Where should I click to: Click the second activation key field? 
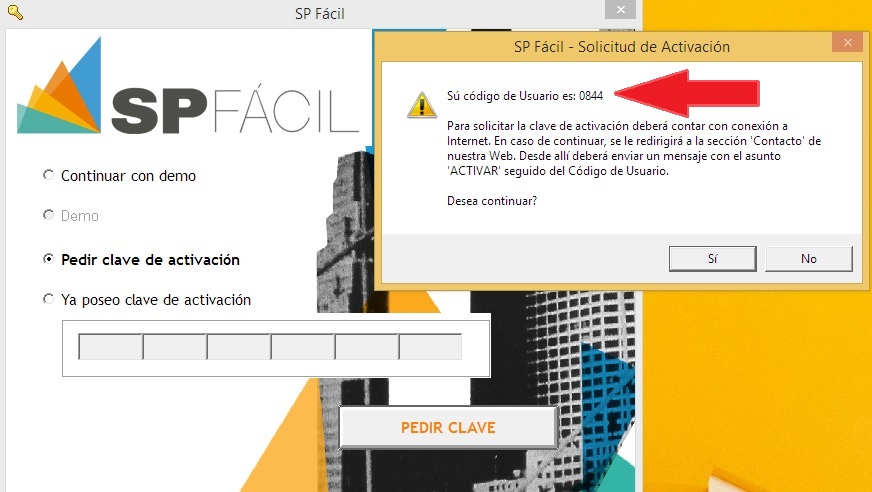coord(175,346)
